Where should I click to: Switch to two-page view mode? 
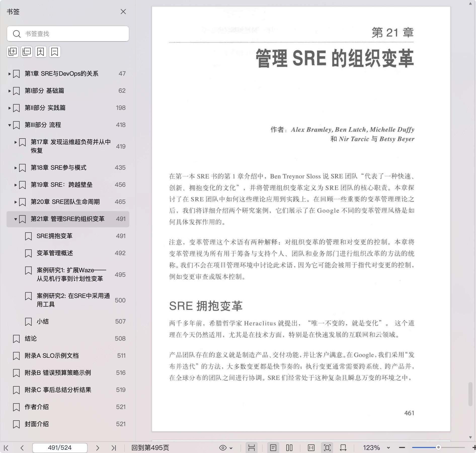(x=289, y=448)
